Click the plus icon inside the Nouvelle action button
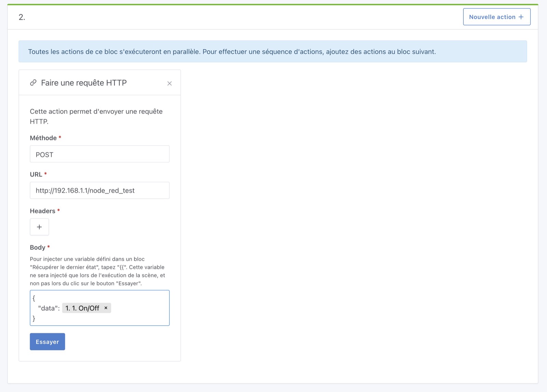The height and width of the screenshot is (392, 547). [x=521, y=16]
